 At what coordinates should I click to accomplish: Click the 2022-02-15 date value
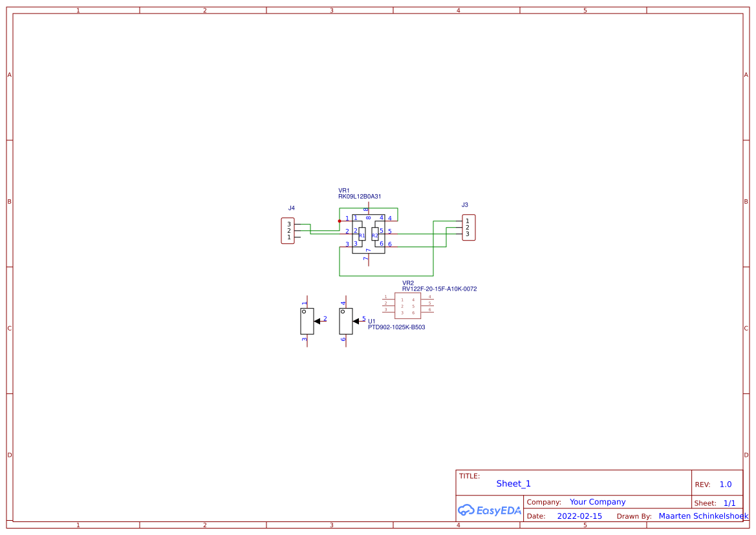[x=579, y=516]
